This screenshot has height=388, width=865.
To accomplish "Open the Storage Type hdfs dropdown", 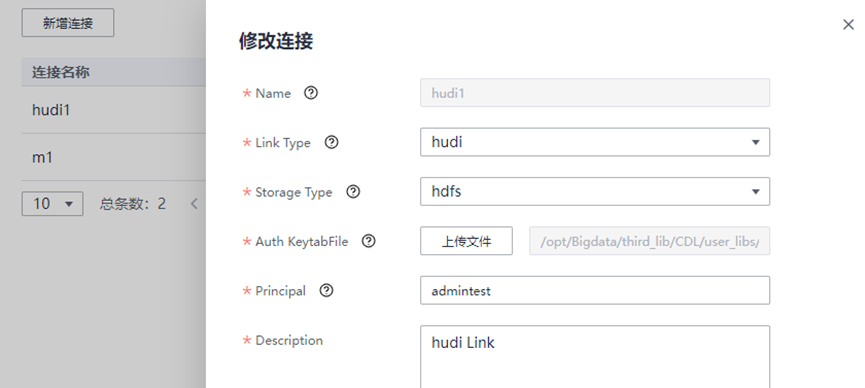I will [x=595, y=192].
